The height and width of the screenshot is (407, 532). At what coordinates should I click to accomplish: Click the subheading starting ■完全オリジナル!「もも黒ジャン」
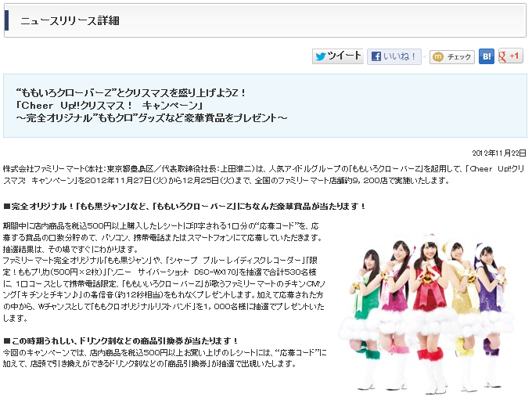(184, 206)
